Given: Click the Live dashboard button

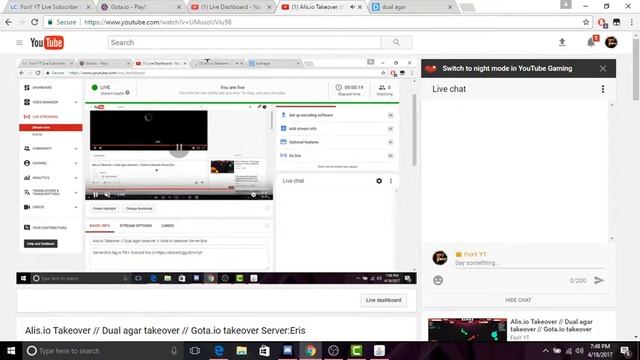Looking at the screenshot, I should click(383, 300).
